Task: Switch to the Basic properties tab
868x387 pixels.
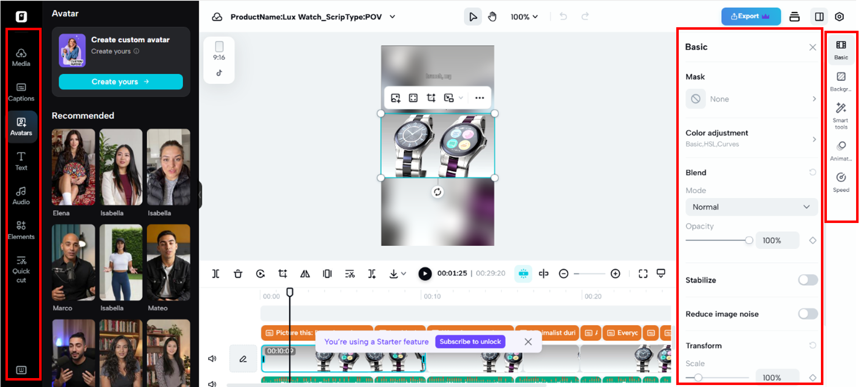Action: 841,50
